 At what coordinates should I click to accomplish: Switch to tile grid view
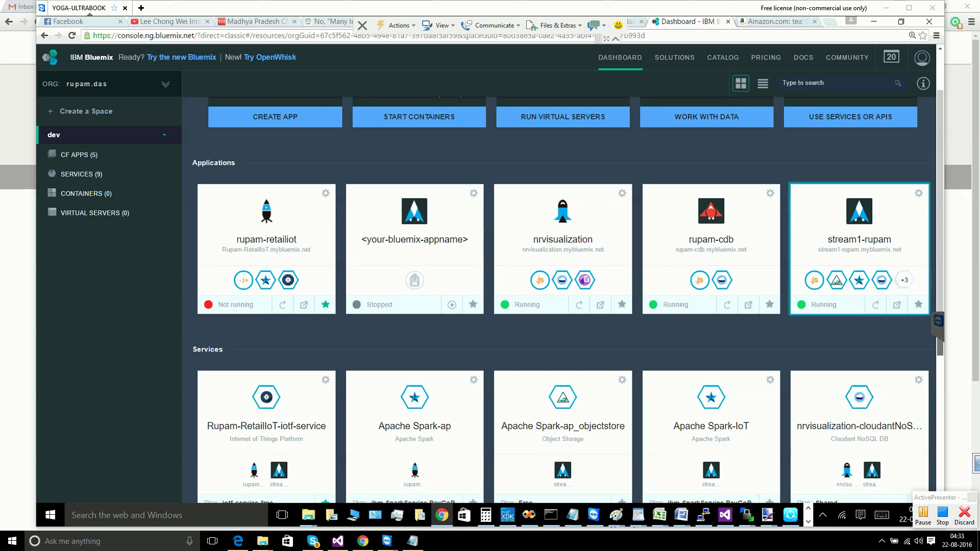tap(741, 83)
